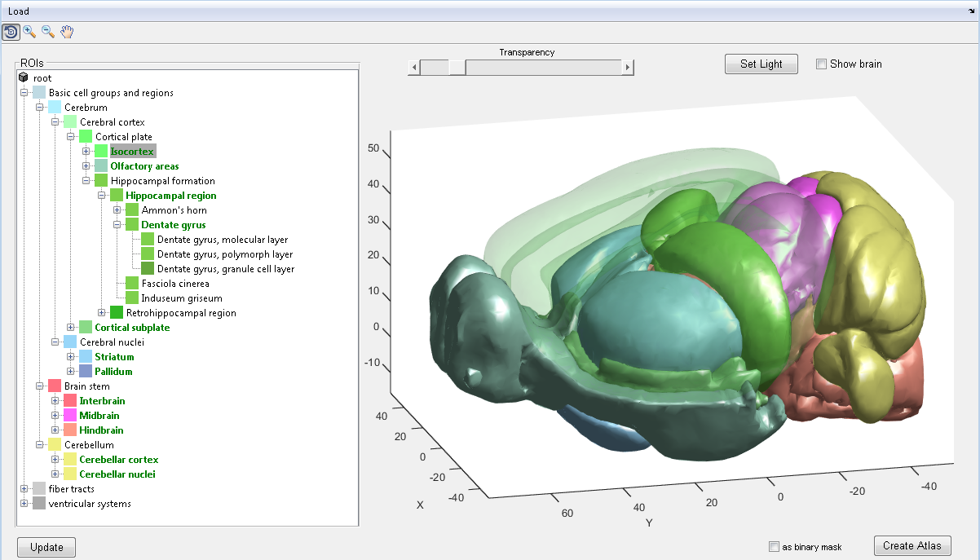This screenshot has width=980, height=560.
Task: Click the root cube icon in the tree
Action: (23, 78)
